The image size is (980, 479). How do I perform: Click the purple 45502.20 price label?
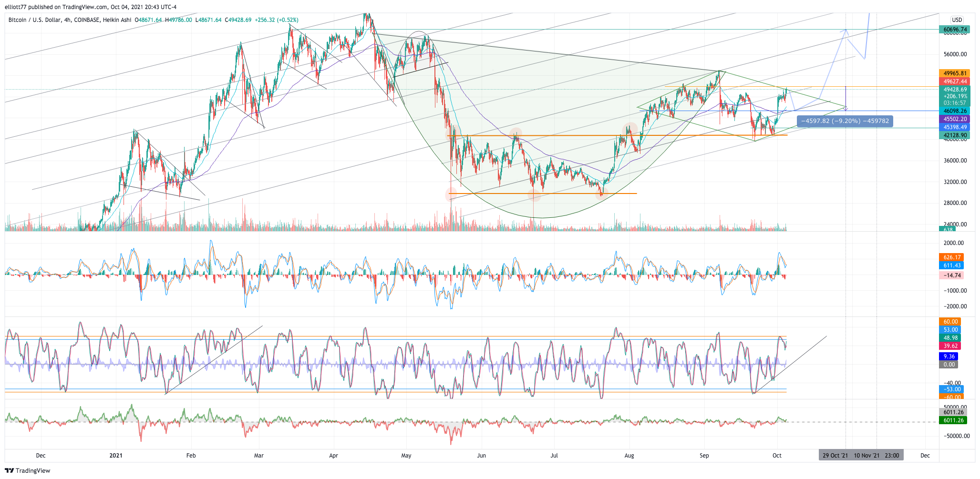pyautogui.click(x=955, y=119)
